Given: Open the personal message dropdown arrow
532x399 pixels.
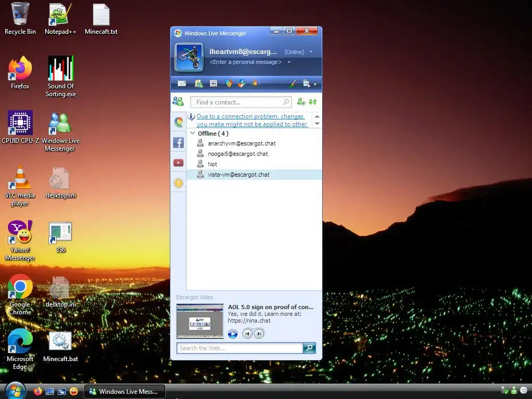Looking at the screenshot, I should tap(289, 62).
